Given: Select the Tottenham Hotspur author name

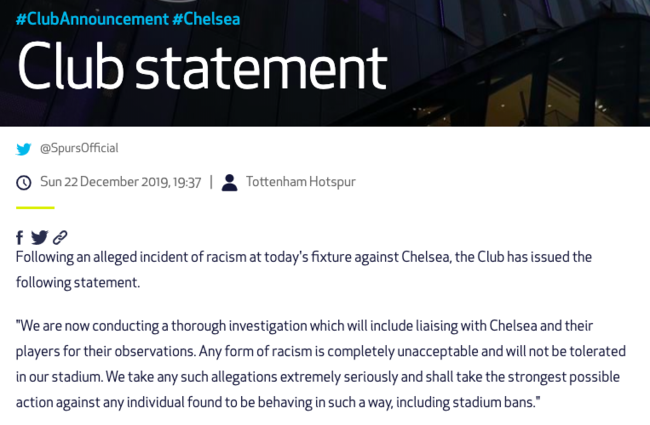Looking at the screenshot, I should [300, 182].
